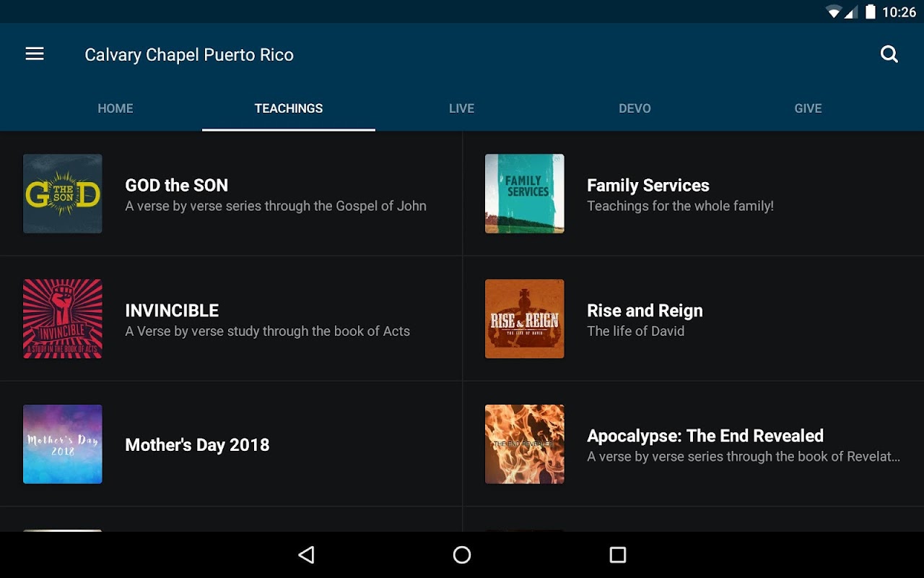Select the Mother's Day 2018 title

pyautogui.click(x=197, y=445)
